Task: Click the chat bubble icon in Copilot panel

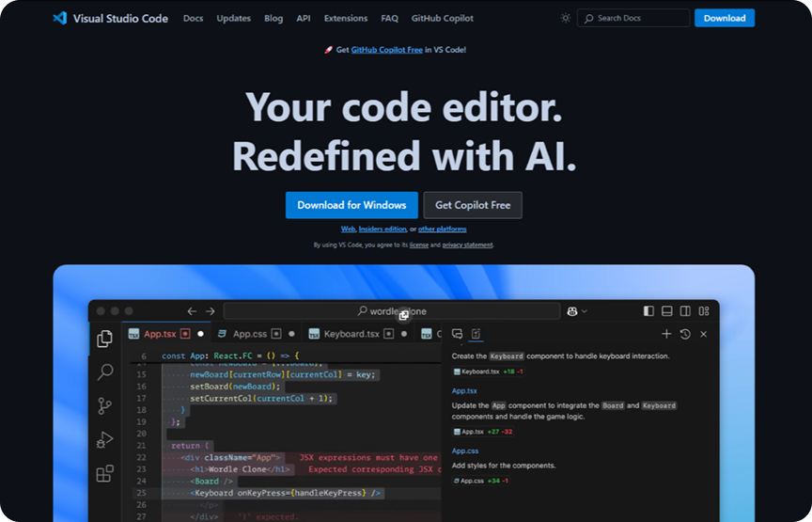Action: [x=458, y=334]
